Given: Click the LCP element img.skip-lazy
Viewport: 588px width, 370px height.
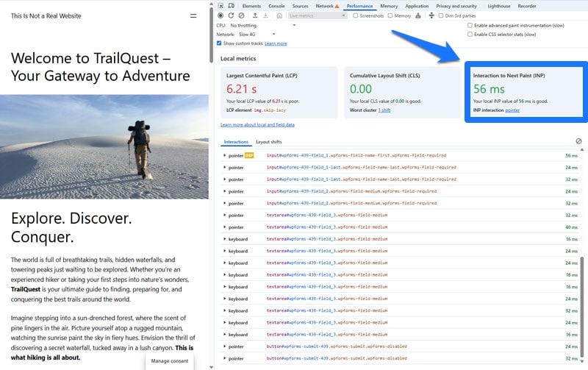Looking at the screenshot, I should pos(270,110).
